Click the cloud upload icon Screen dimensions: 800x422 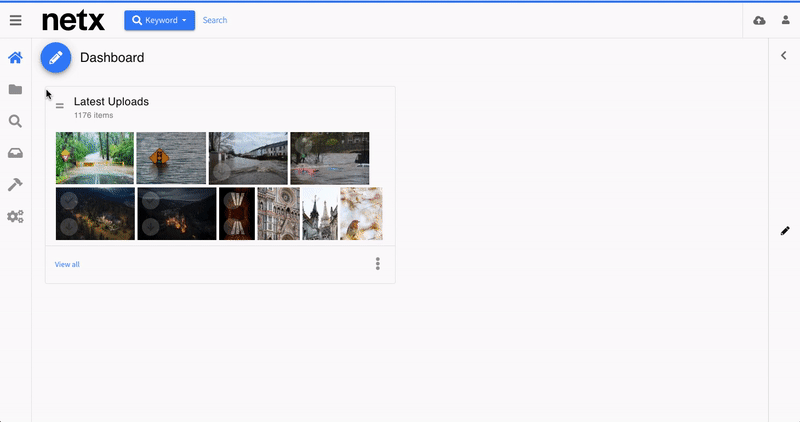pyautogui.click(x=759, y=20)
